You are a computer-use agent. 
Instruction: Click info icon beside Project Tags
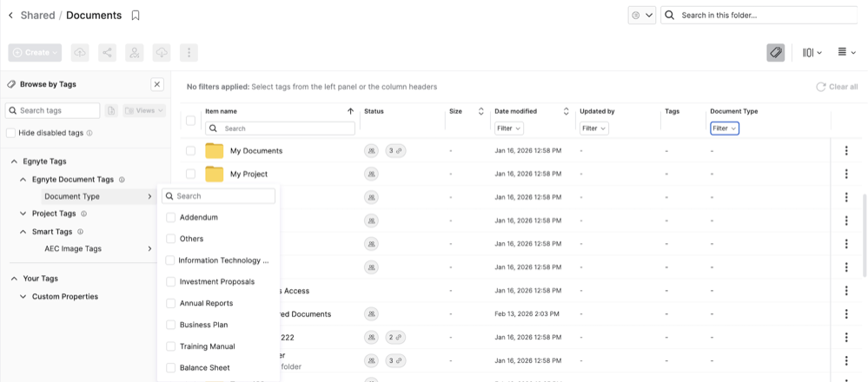(x=83, y=214)
